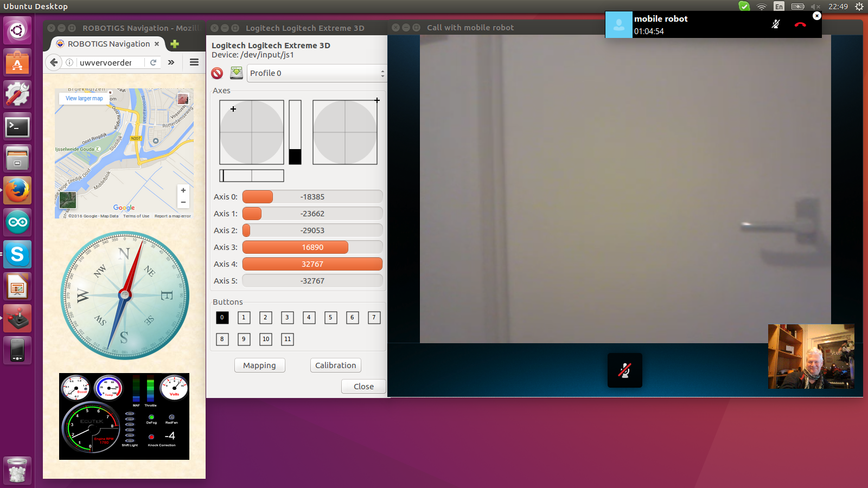
Task: Reload the page with refresh icon
Action: pos(154,62)
